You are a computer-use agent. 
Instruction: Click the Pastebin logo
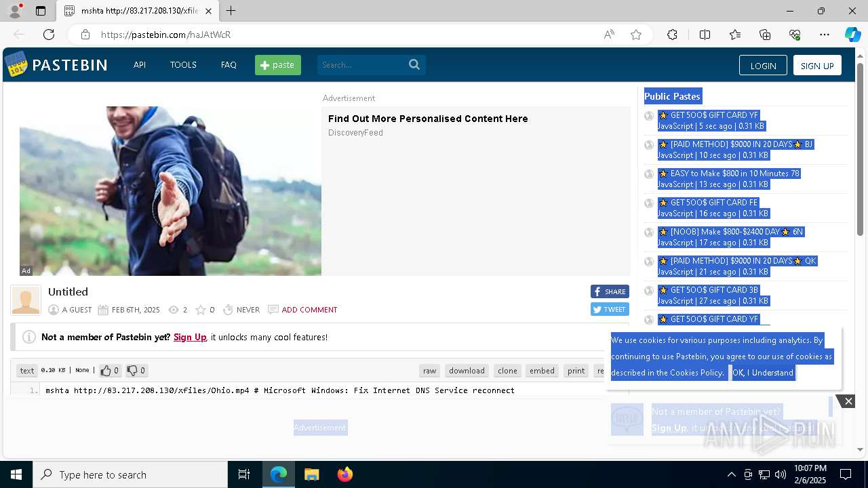point(56,64)
